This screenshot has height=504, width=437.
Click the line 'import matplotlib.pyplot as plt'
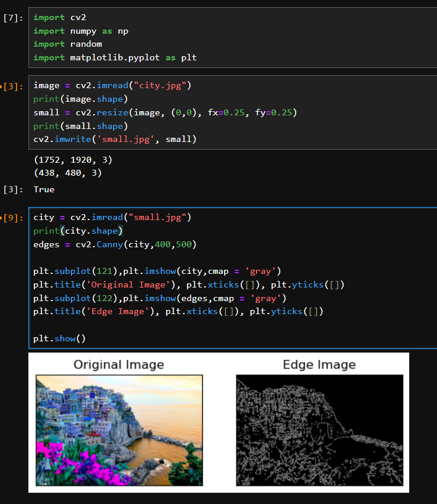pos(115,57)
